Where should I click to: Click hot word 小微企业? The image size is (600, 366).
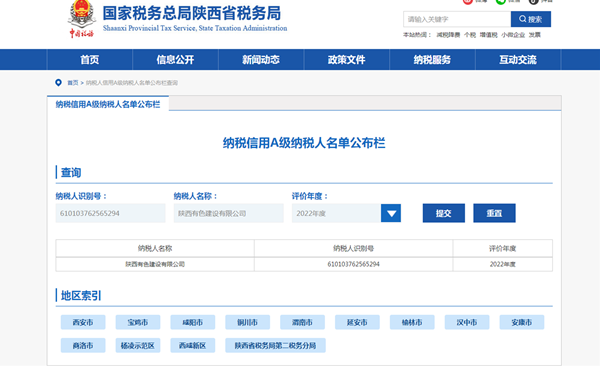point(513,35)
